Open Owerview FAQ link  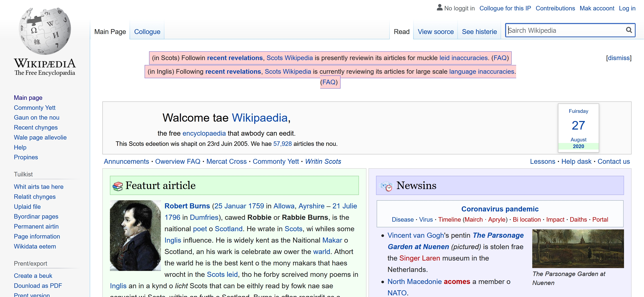click(177, 161)
